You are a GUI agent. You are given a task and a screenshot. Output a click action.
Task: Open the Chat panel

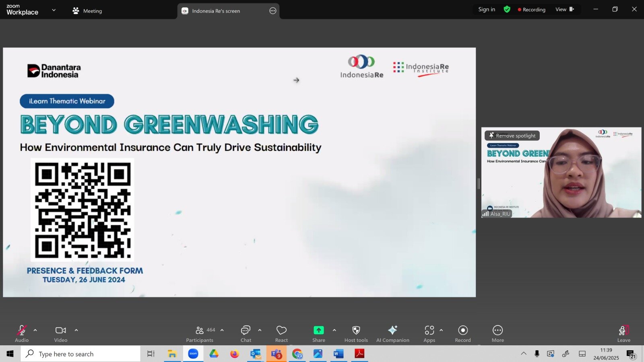246,334
